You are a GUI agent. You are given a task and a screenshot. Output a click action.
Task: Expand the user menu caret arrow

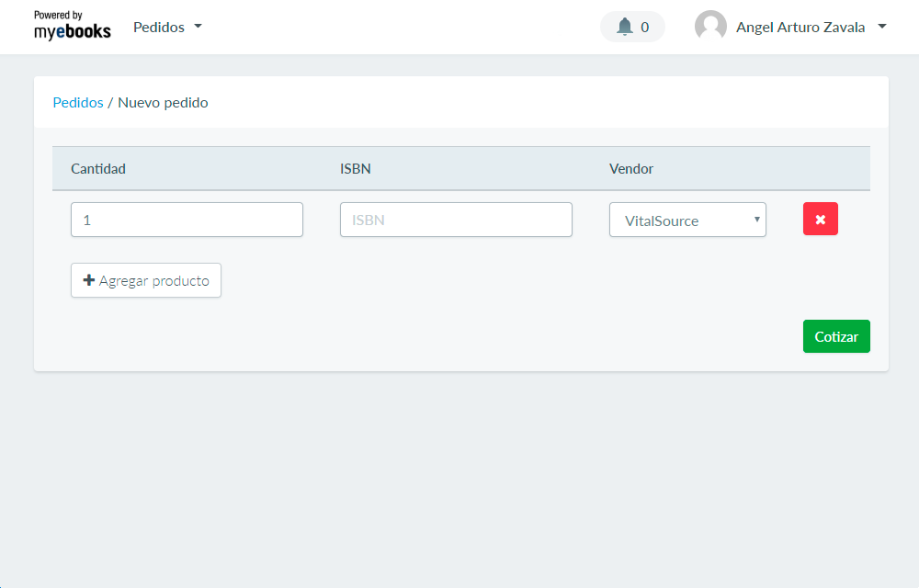[x=882, y=27]
